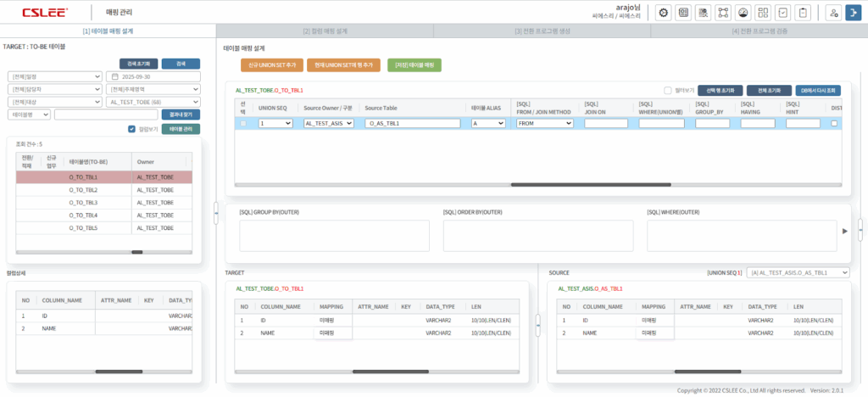The height and width of the screenshot is (397, 868).
Task: Open the user settings icon
Action: [x=833, y=13]
